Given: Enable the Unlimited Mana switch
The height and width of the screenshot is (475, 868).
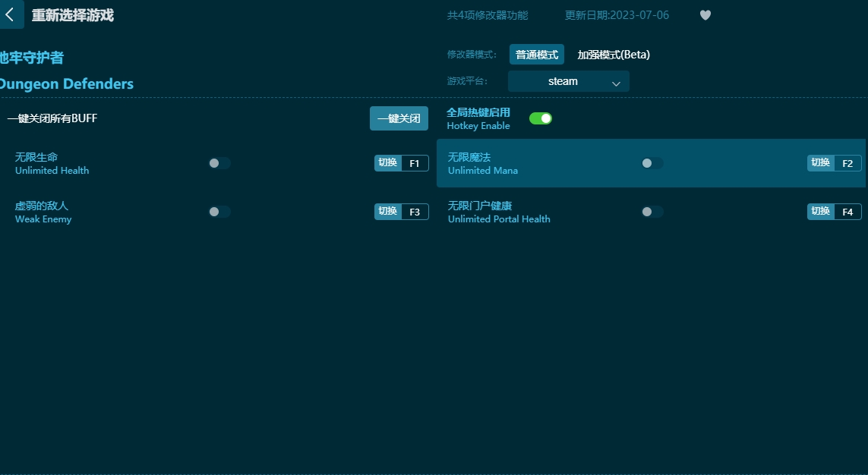Looking at the screenshot, I should point(652,163).
